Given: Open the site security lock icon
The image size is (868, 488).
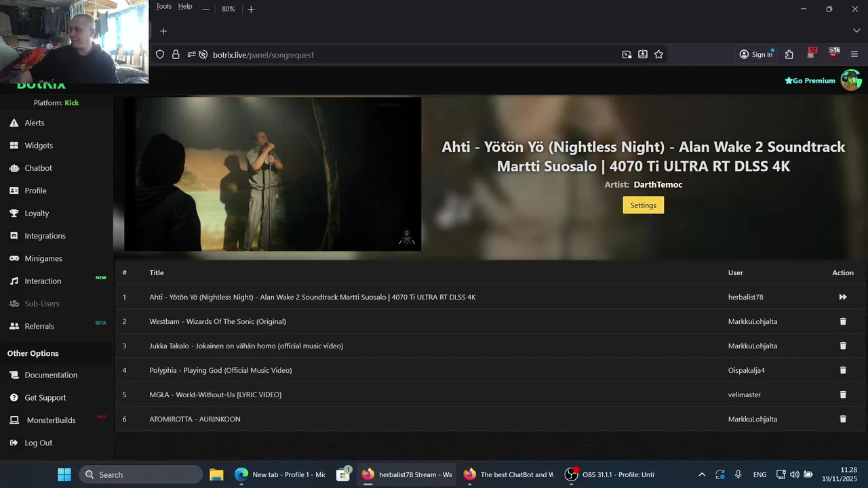Looking at the screenshot, I should pyautogui.click(x=176, y=55).
